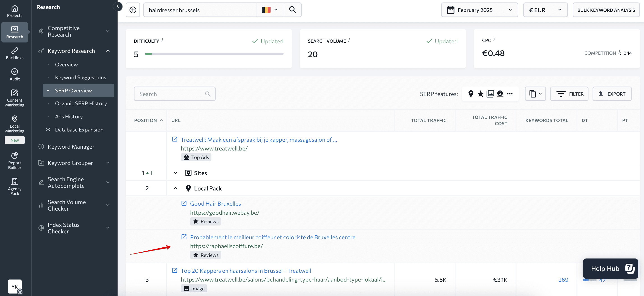
Task: Expand the Sites entry at position 1
Action: click(x=175, y=173)
